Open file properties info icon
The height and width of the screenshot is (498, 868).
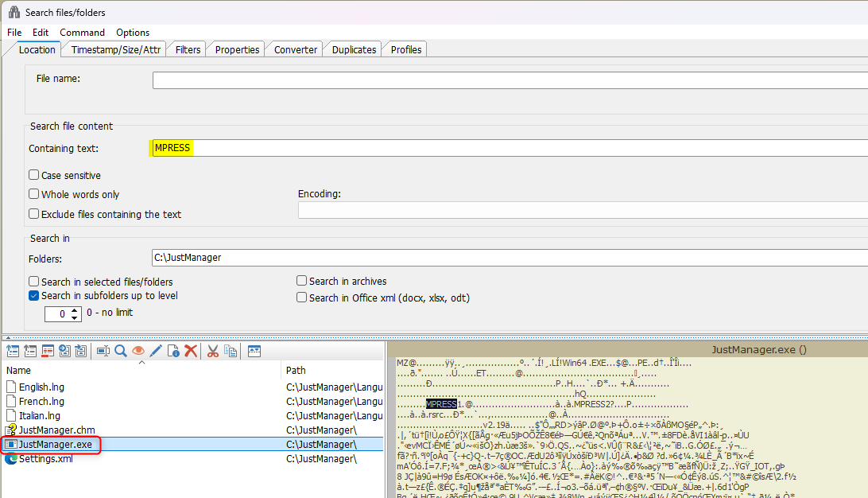pos(173,351)
